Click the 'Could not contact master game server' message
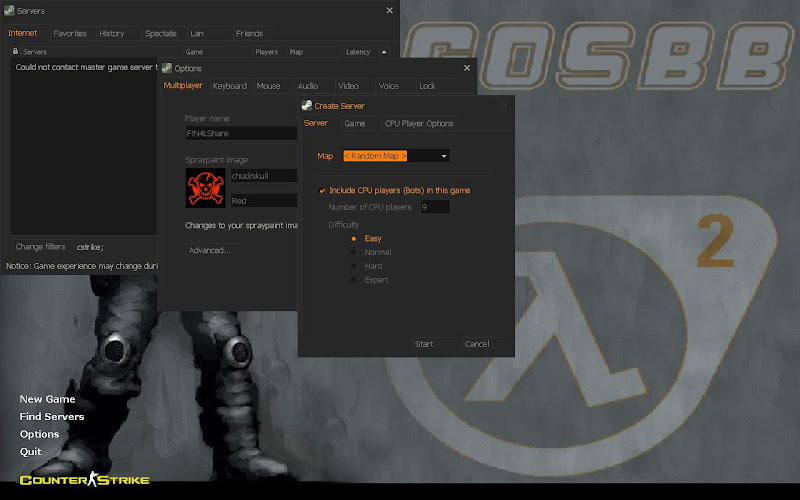The height and width of the screenshot is (500, 800). pos(86,67)
